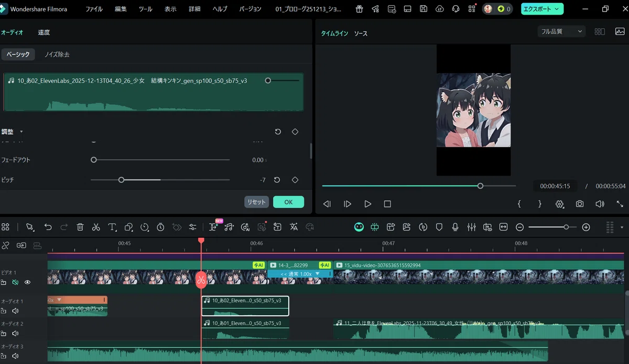The width and height of the screenshot is (629, 364).
Task: Reset the pitch value with circular arrow
Action: pos(277,180)
